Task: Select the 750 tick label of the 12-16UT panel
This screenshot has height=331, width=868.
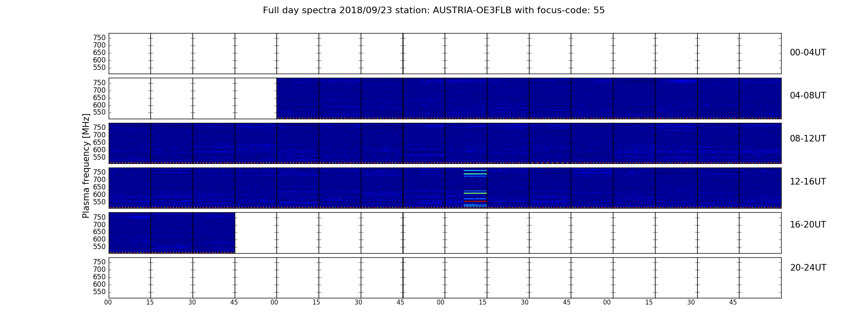Action: [x=99, y=172]
